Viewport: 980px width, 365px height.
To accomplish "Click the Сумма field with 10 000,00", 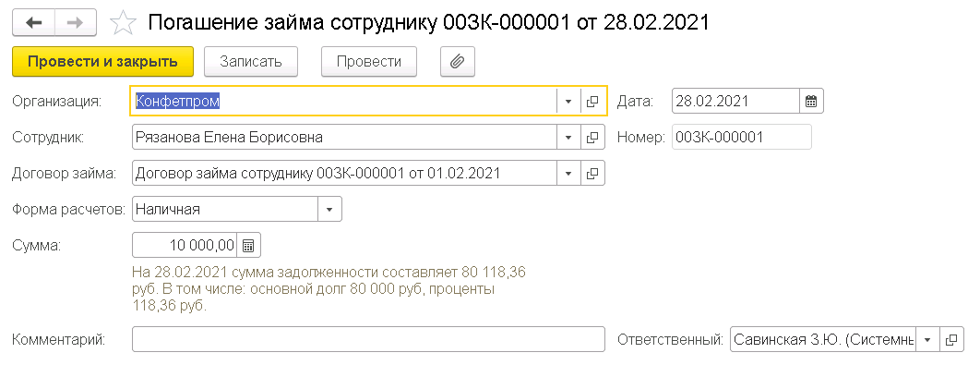I will [185, 246].
